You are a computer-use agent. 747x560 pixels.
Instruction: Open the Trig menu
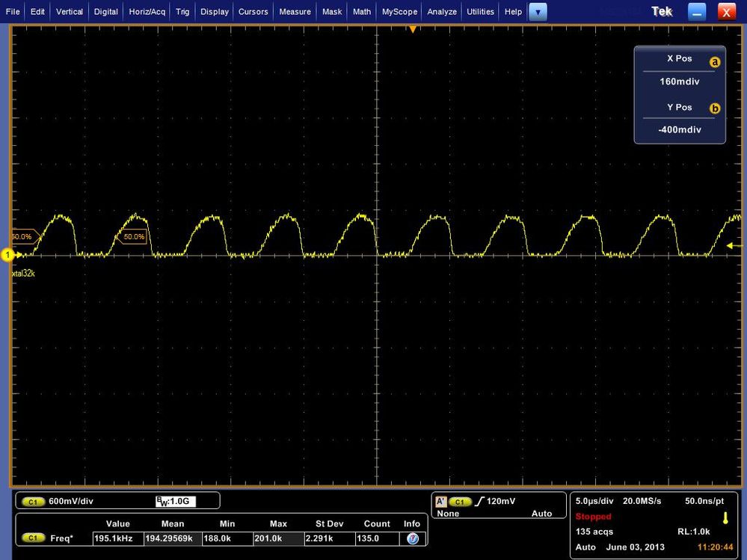point(182,11)
